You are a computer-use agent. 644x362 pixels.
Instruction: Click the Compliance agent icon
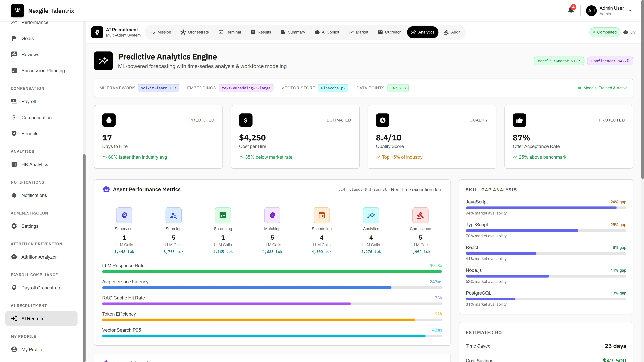point(420,215)
